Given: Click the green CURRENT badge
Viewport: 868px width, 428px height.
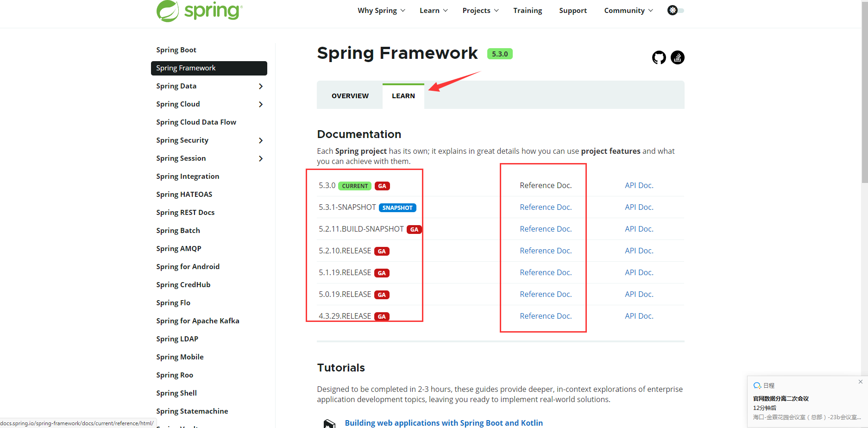Looking at the screenshot, I should [355, 186].
